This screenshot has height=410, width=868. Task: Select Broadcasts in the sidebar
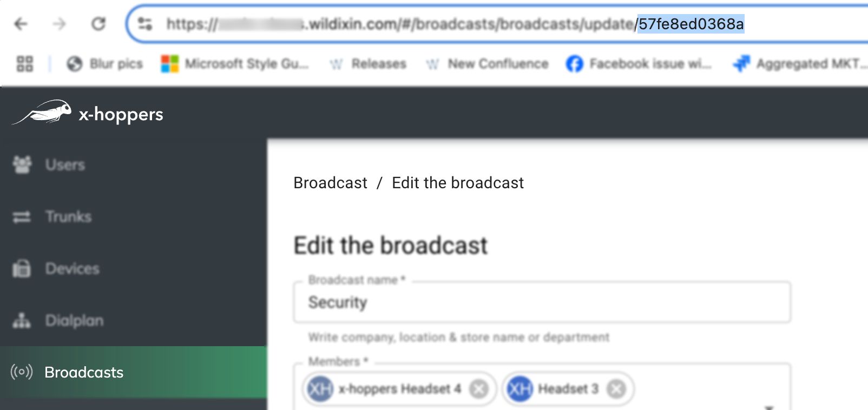coord(84,372)
